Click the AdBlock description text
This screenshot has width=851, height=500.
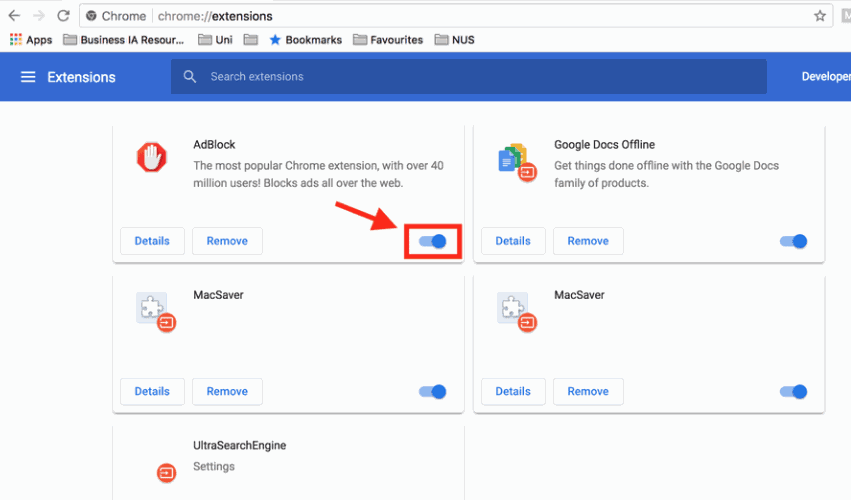tap(319, 174)
